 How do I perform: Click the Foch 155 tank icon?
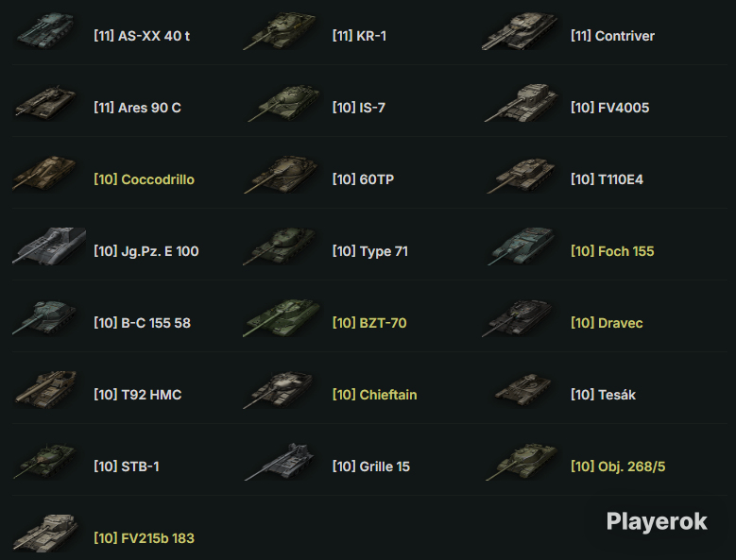(521, 246)
